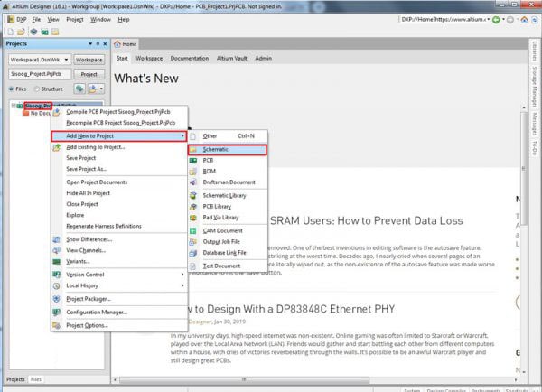Click the Pad Via Library icon

193,218
